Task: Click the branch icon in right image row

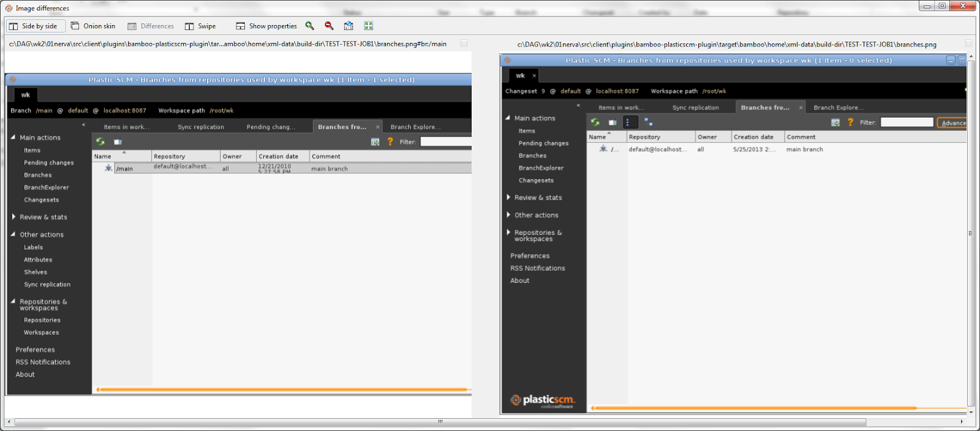Action: (603, 149)
